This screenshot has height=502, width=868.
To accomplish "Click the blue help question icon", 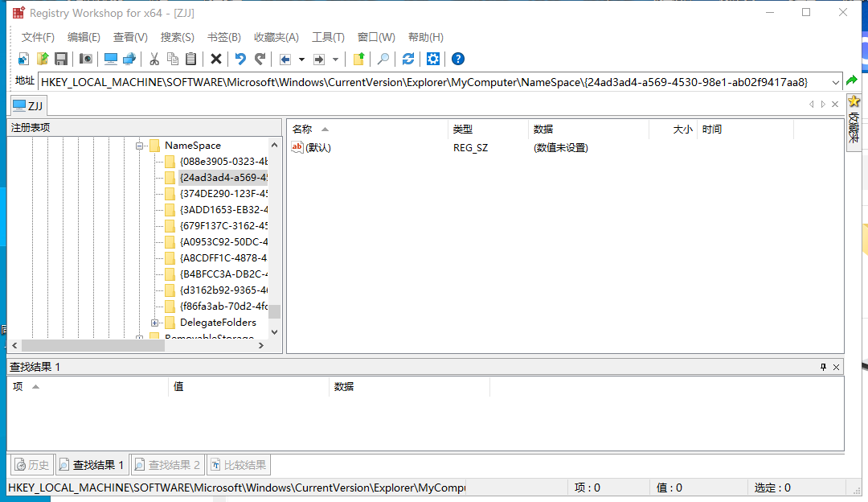I will point(458,59).
